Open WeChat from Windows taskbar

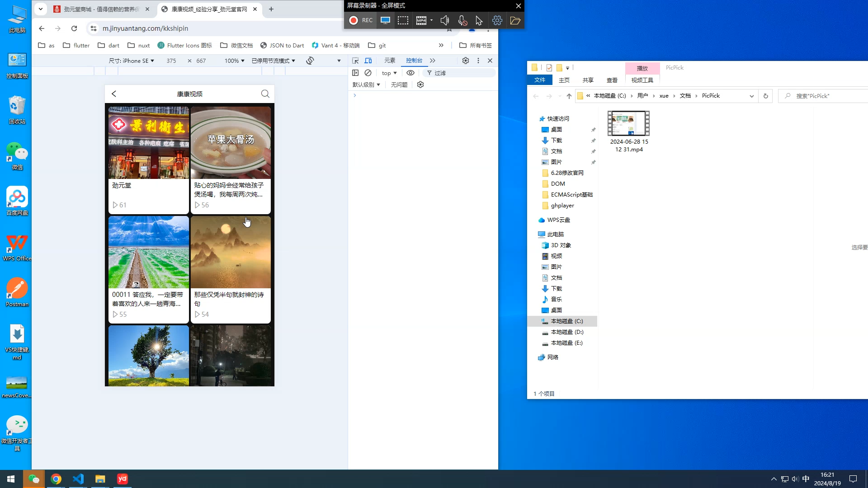pyautogui.click(x=34, y=479)
